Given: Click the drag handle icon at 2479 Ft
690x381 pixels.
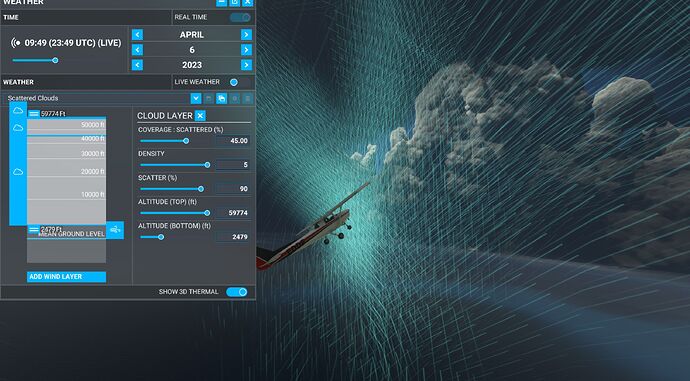Looking at the screenshot, I should point(33,230).
